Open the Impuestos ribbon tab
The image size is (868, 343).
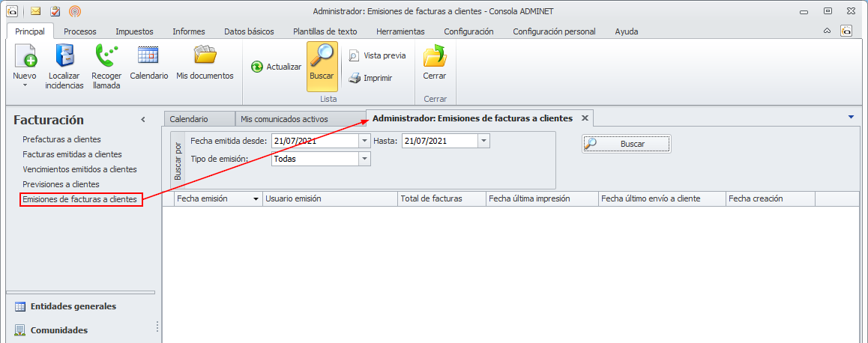coord(134,31)
